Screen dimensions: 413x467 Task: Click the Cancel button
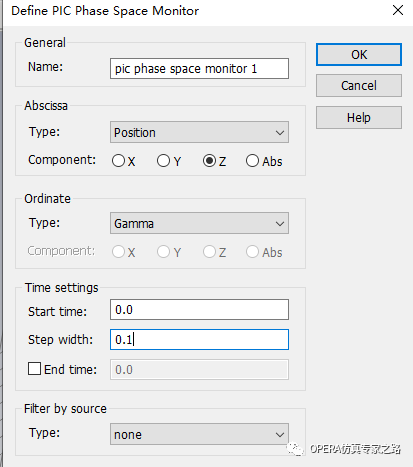(359, 86)
